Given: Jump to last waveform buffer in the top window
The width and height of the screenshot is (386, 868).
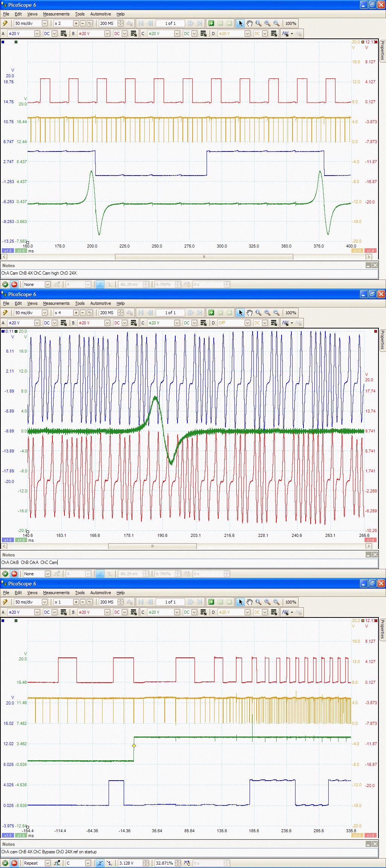Looking at the screenshot, I should [x=200, y=23].
